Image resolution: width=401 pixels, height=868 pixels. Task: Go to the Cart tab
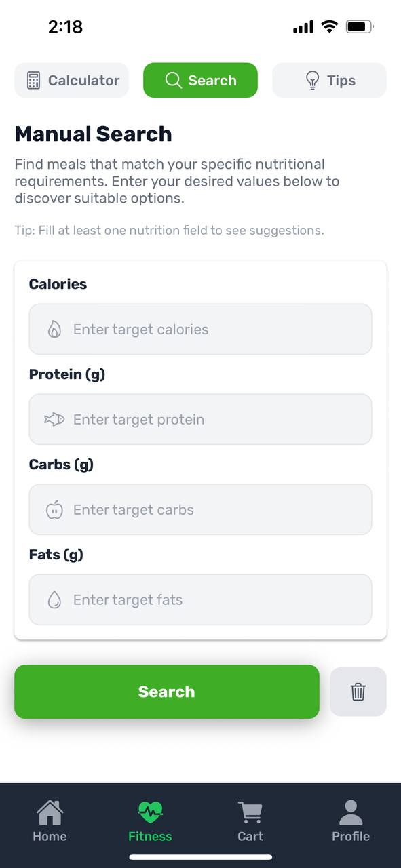(x=250, y=821)
